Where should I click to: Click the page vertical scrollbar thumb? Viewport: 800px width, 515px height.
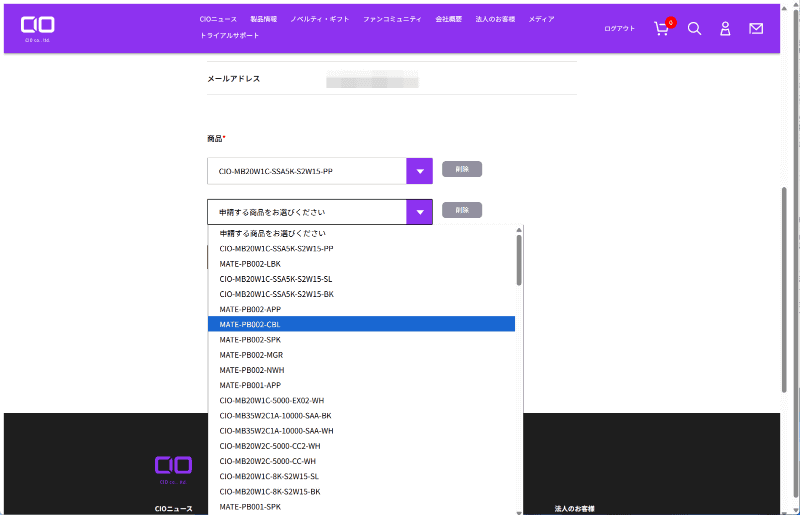coord(784,290)
